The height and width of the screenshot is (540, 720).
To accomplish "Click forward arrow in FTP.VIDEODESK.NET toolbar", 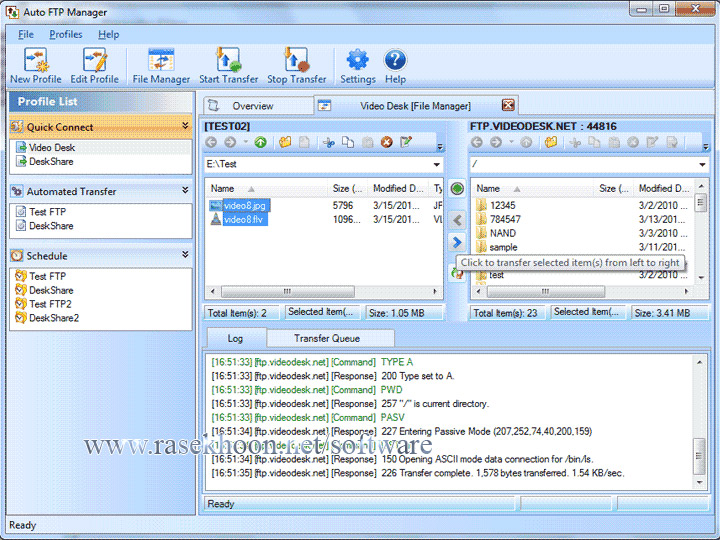I will tap(496, 142).
